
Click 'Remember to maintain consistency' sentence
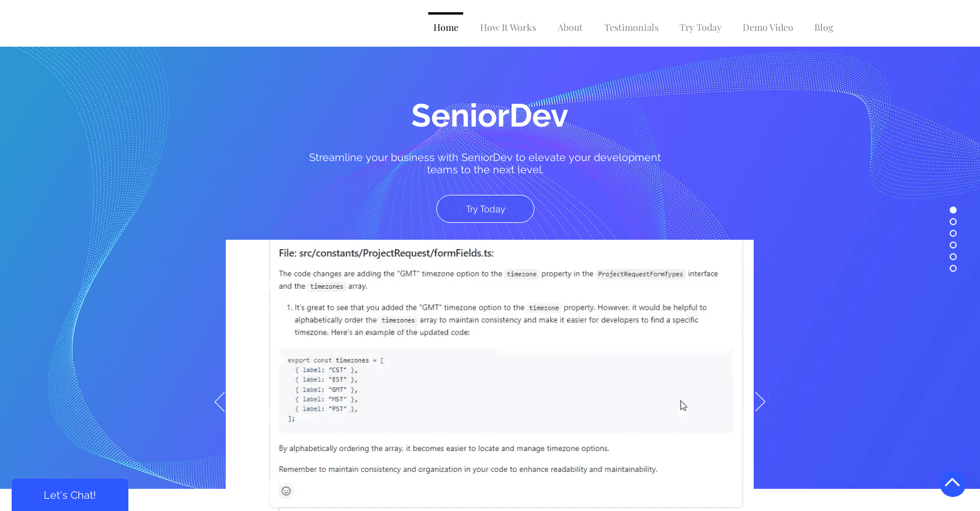[x=468, y=469]
